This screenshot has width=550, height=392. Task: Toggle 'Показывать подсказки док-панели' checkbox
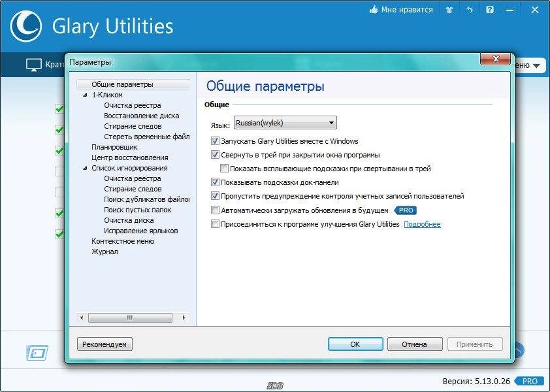(215, 182)
